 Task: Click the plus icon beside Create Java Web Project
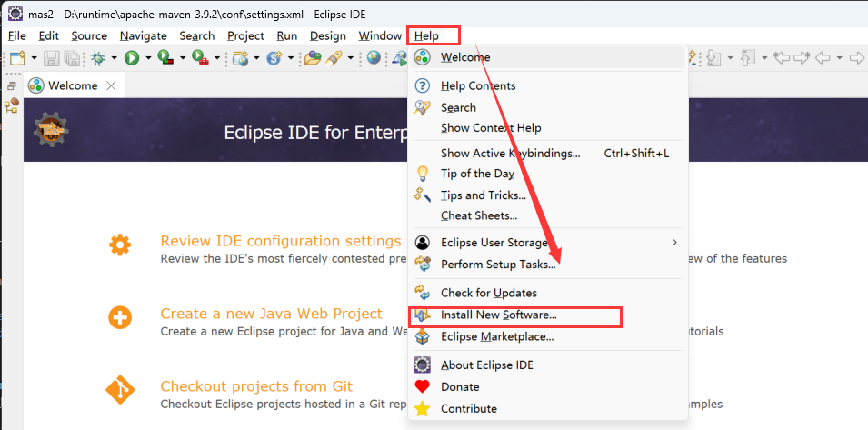pyautogui.click(x=120, y=317)
